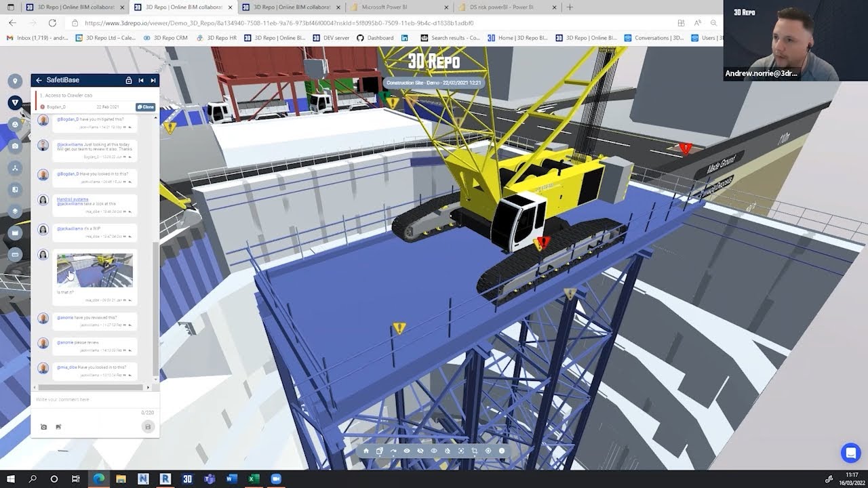
Task: Open the model tree sidebar icon
Action: pyautogui.click(x=15, y=167)
